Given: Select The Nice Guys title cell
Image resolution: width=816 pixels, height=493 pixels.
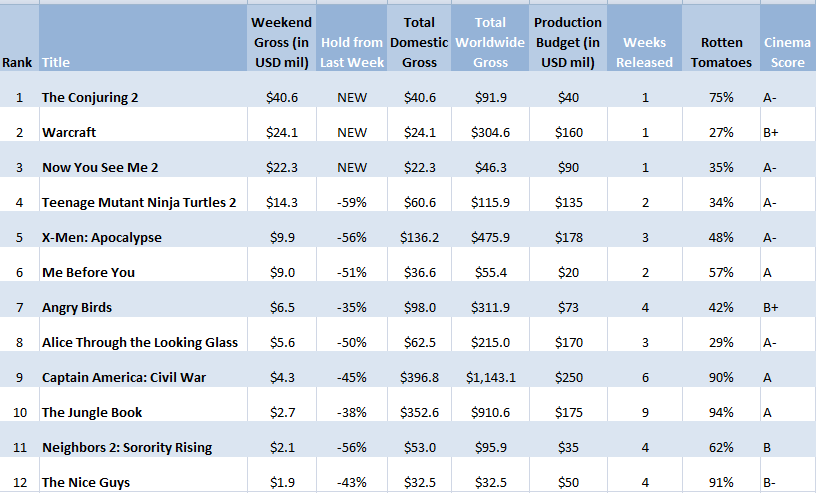Looking at the screenshot, I should click(x=87, y=483).
